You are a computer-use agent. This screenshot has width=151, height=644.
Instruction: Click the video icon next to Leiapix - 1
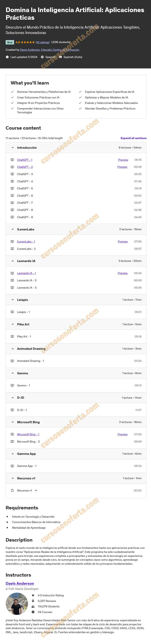(x=12, y=312)
